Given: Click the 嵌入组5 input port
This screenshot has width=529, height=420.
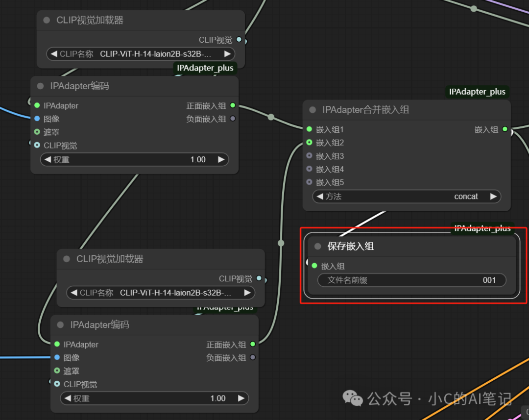Looking at the screenshot, I should click(x=309, y=182).
